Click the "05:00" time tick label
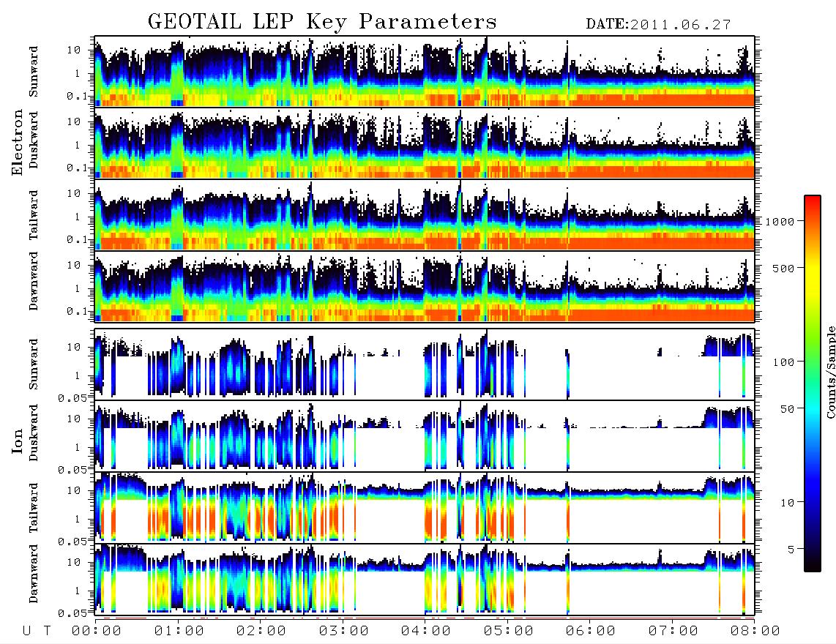Image resolution: width=836 pixels, height=644 pixels. coord(509,631)
